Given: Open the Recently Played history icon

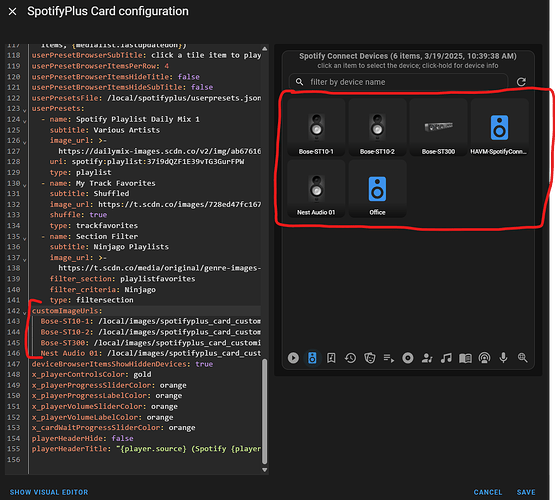Looking at the screenshot, I should tap(350, 358).
